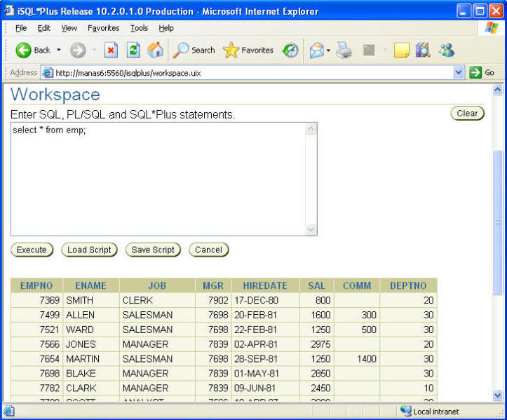Click the Mail envelope icon
The height and width of the screenshot is (420, 507).
coord(317,50)
